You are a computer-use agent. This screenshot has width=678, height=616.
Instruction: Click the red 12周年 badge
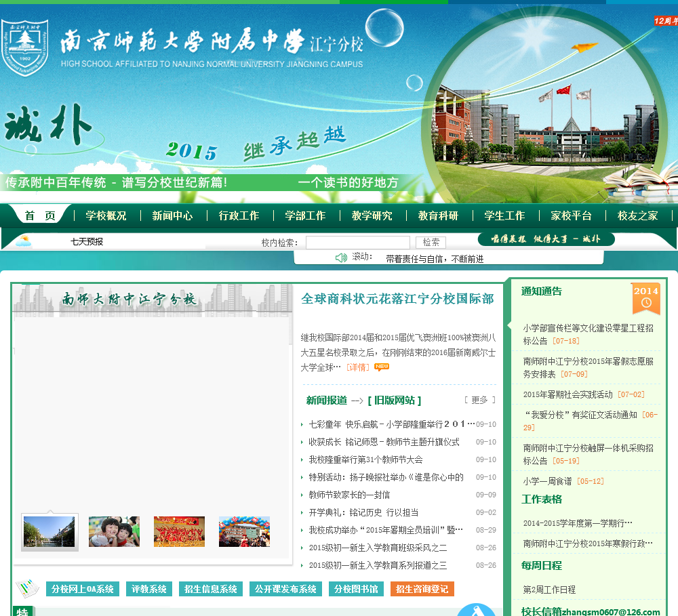coord(666,21)
